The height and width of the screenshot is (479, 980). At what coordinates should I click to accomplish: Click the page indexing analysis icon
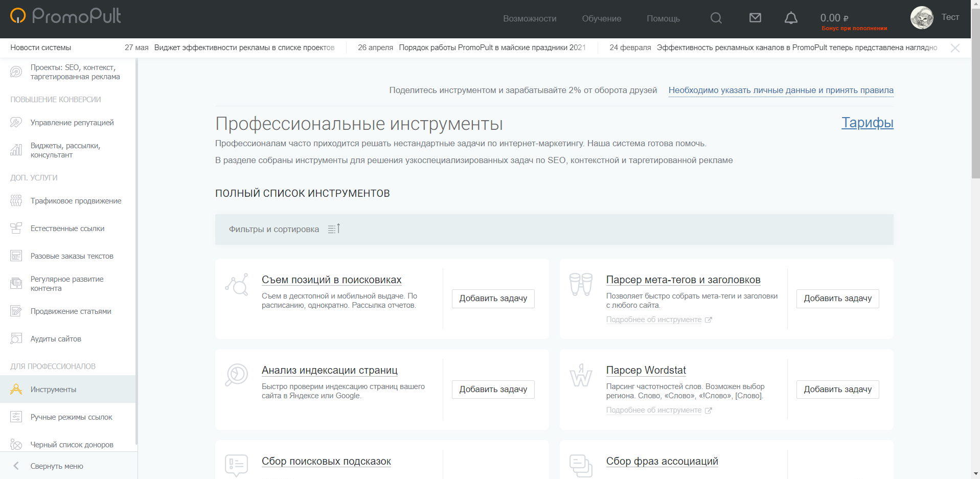click(x=237, y=375)
